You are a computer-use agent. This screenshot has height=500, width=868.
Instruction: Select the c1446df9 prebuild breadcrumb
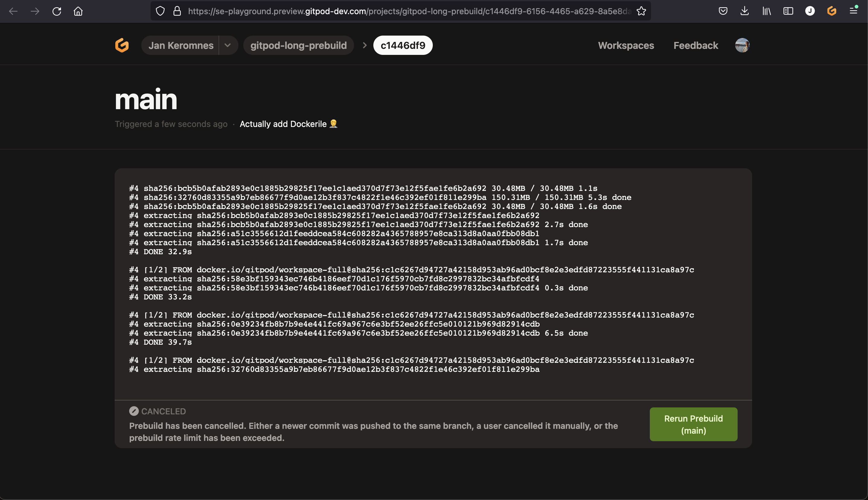(403, 45)
